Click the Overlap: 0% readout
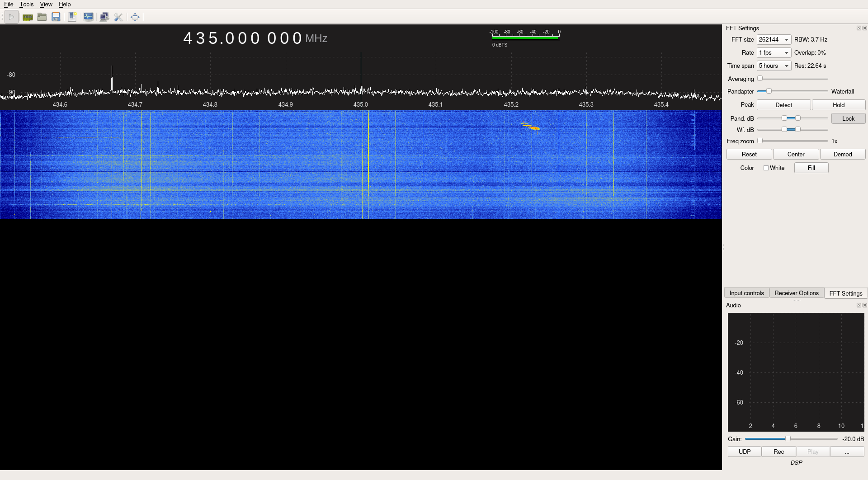The image size is (868, 480). [x=810, y=53]
